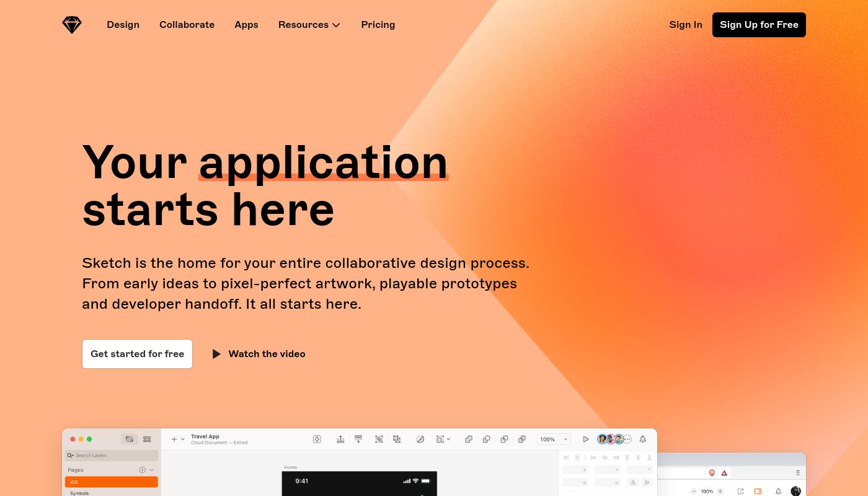Click the notifications bell in Sketch toolbar
The height and width of the screenshot is (496, 868).
643,439
